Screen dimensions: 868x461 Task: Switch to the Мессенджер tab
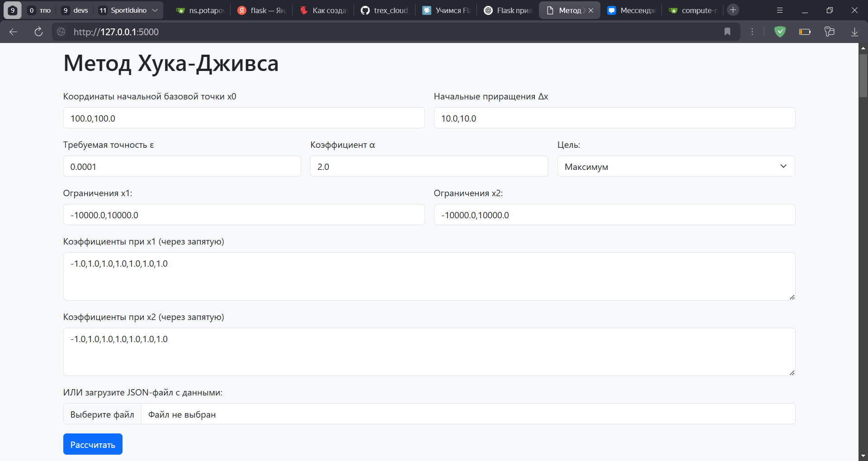(x=632, y=10)
